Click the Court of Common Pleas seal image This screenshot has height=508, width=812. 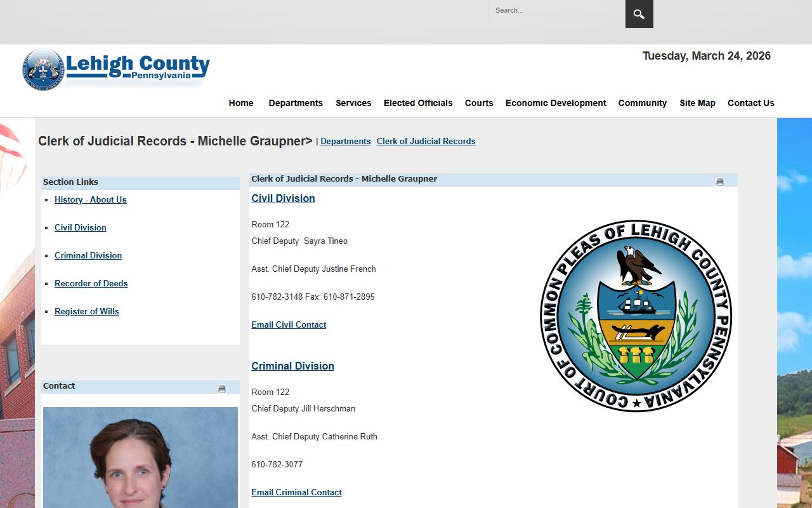[x=636, y=316]
